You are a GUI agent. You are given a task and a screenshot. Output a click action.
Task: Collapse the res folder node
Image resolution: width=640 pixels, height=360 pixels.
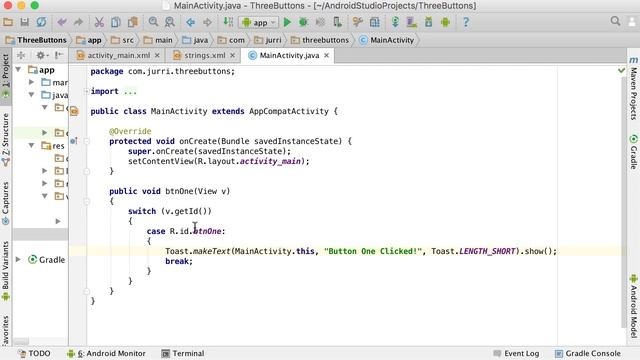31,145
